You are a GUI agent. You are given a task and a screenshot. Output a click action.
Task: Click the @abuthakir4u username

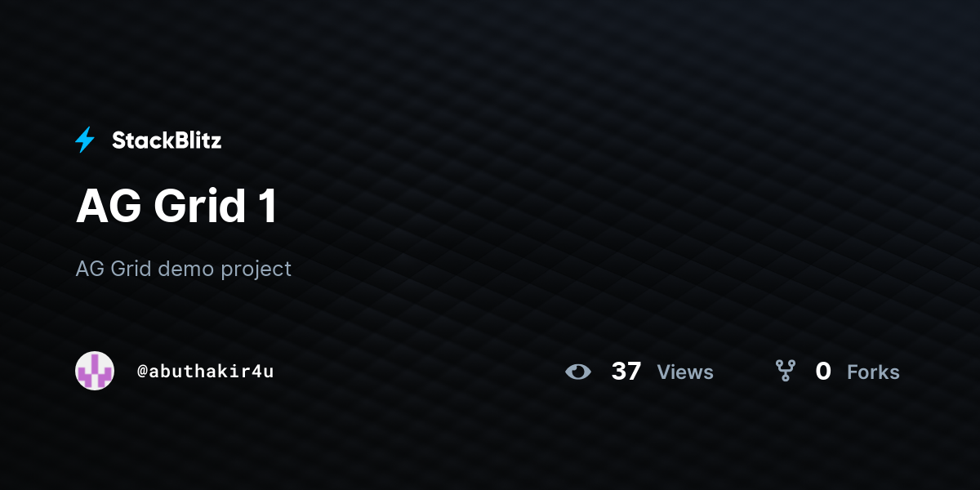(x=205, y=371)
